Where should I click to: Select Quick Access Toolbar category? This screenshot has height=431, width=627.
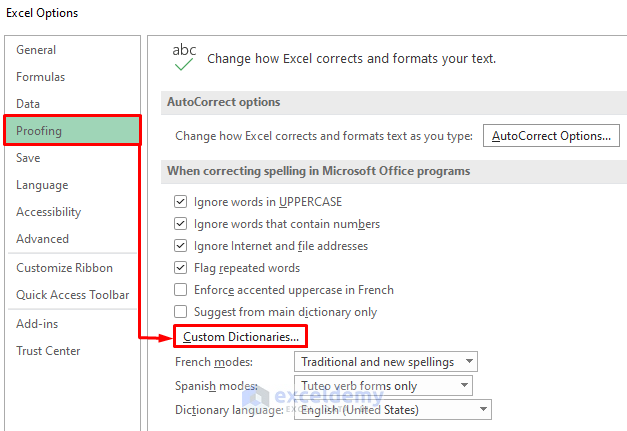(x=72, y=295)
